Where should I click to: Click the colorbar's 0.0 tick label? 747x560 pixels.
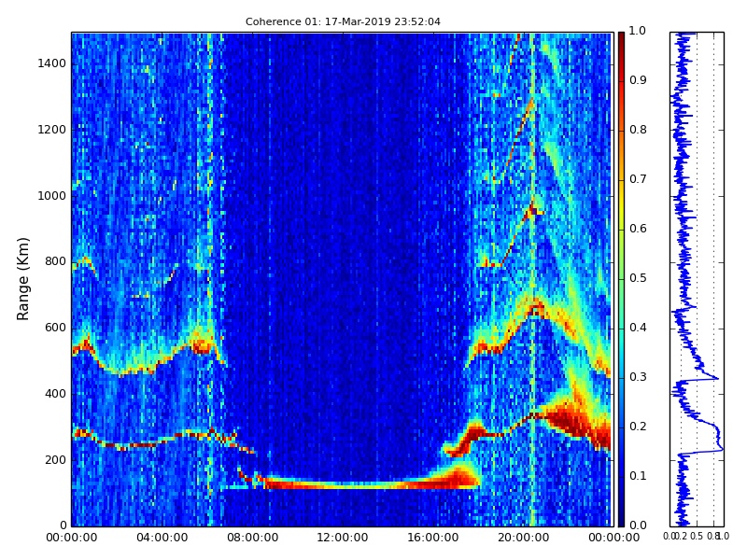click(638, 525)
